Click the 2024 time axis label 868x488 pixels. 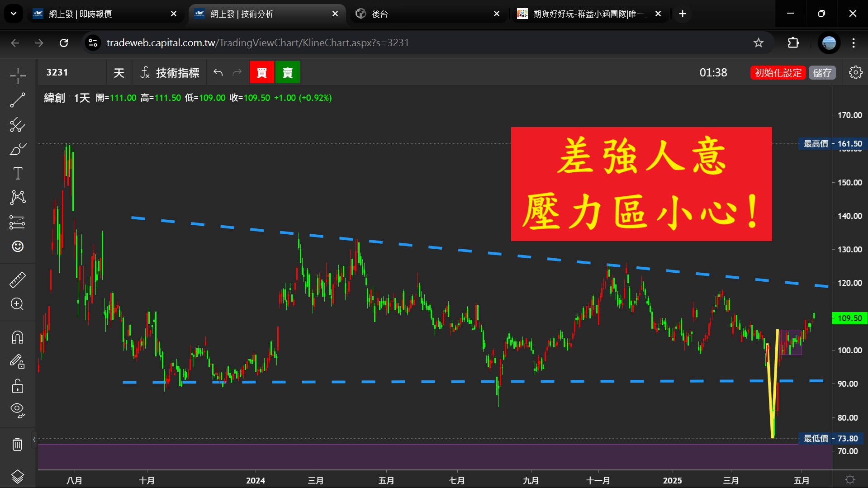tap(256, 480)
